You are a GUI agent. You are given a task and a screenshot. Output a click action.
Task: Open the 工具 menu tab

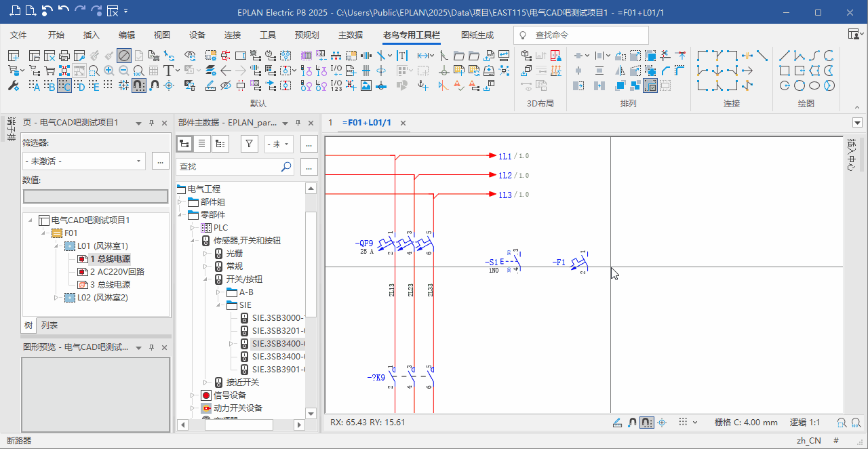(268, 35)
